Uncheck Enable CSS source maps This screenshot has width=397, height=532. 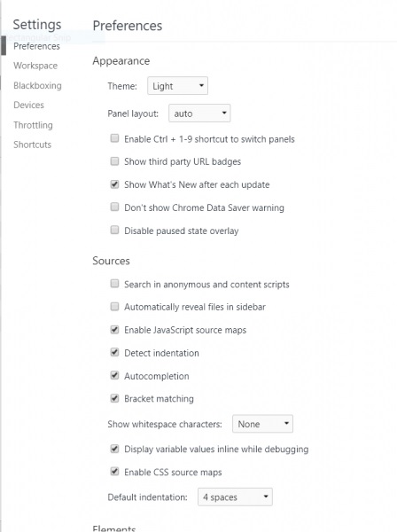(114, 472)
